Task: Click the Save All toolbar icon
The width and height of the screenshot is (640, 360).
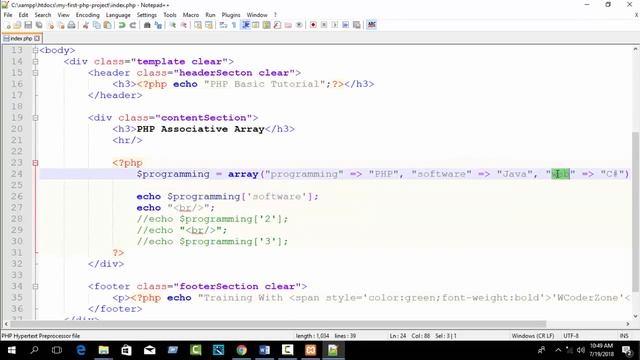Action: pos(39,25)
